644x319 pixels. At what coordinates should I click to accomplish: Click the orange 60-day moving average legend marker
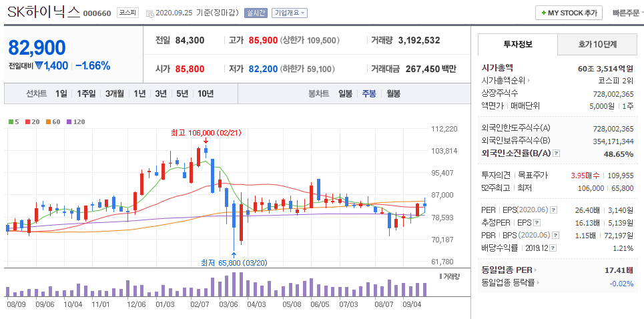pyautogui.click(x=49, y=122)
